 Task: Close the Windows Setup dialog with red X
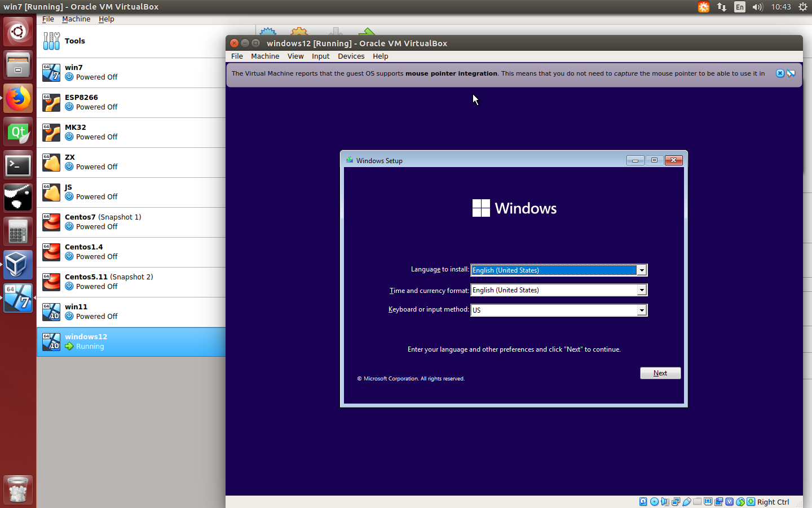tap(674, 160)
